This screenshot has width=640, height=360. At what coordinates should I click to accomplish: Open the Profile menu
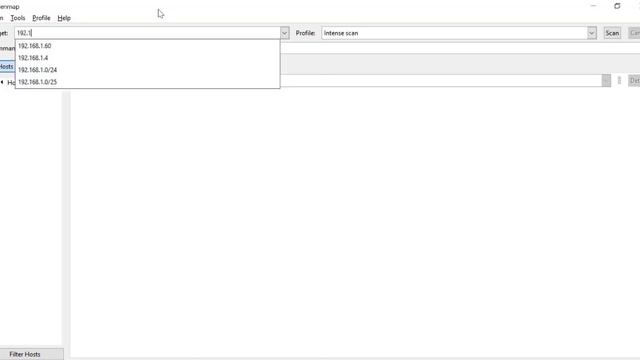[41, 18]
